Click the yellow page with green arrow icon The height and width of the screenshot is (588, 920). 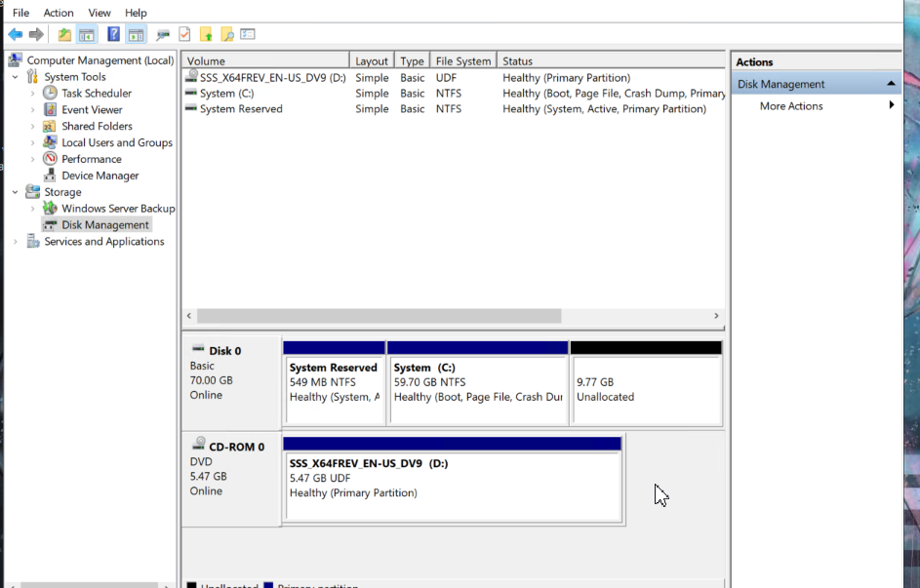(205, 34)
